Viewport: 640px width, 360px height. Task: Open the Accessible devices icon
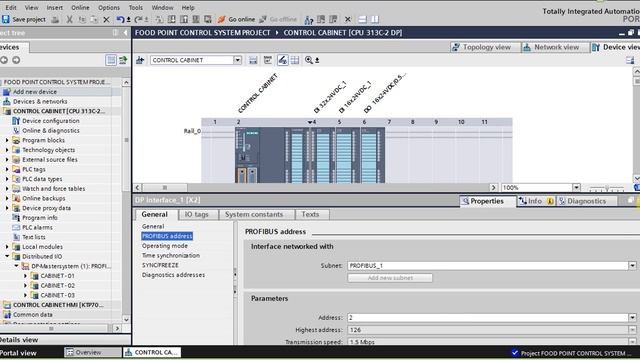pos(309,19)
